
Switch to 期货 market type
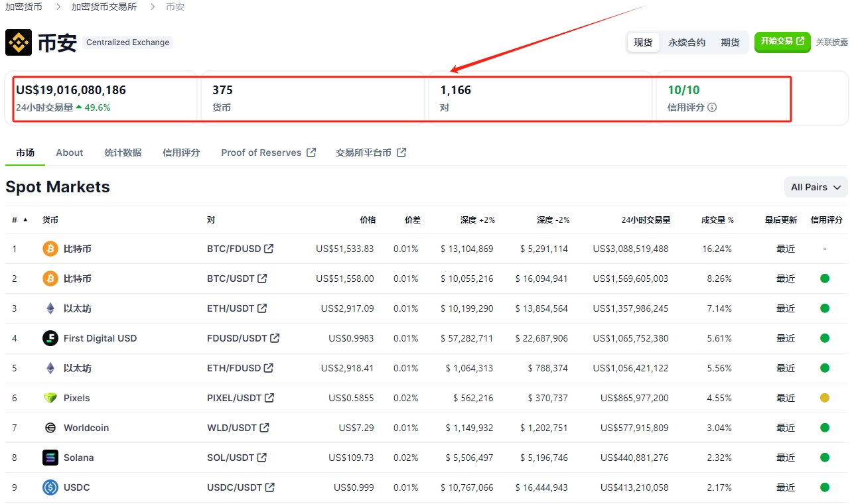click(x=730, y=42)
